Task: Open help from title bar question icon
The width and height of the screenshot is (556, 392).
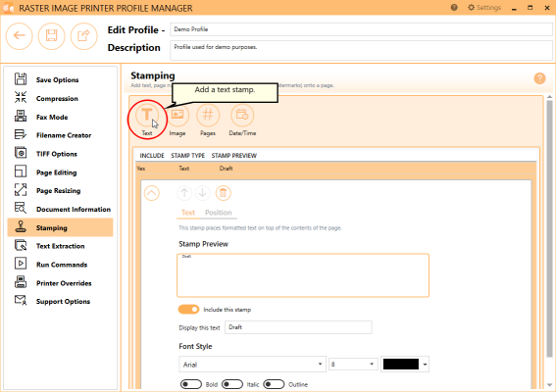Action: (x=454, y=8)
